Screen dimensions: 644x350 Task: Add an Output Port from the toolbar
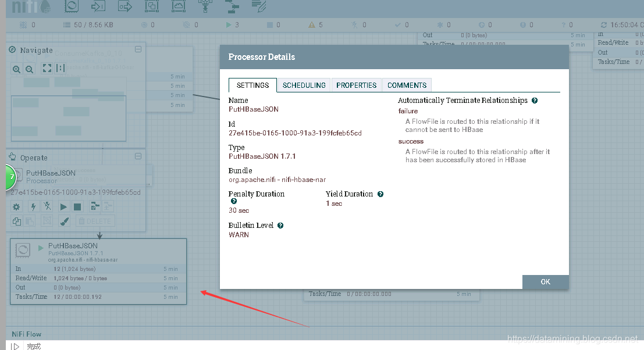point(125,6)
